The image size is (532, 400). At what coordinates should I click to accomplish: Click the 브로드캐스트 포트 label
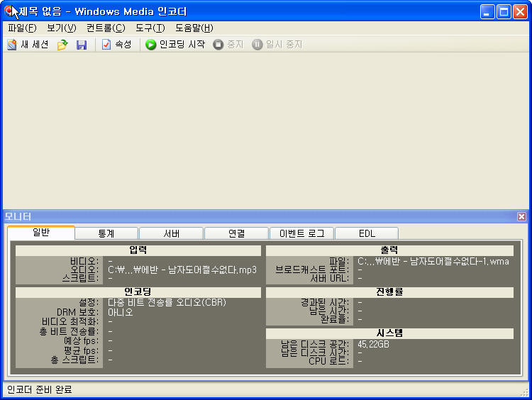click(x=312, y=270)
